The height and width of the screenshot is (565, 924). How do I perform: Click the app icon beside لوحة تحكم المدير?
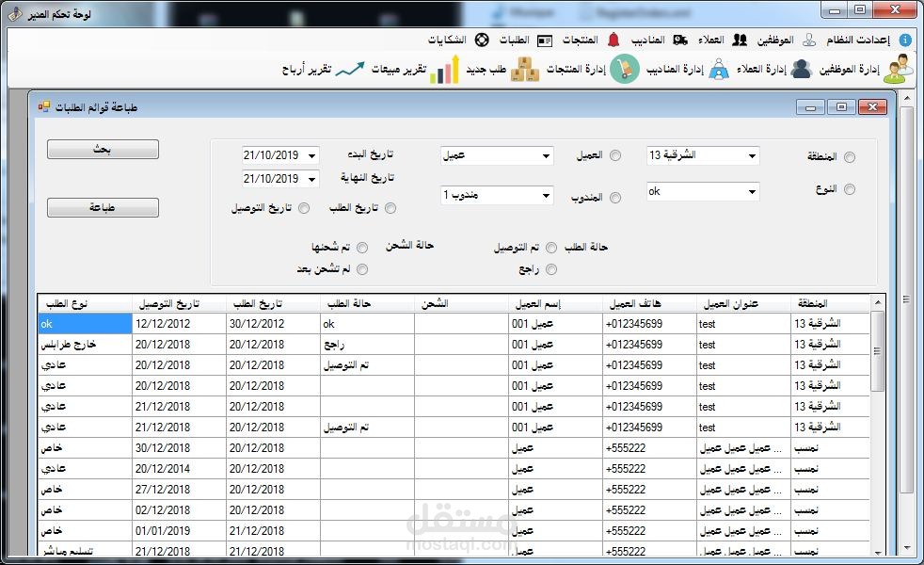click(x=16, y=13)
